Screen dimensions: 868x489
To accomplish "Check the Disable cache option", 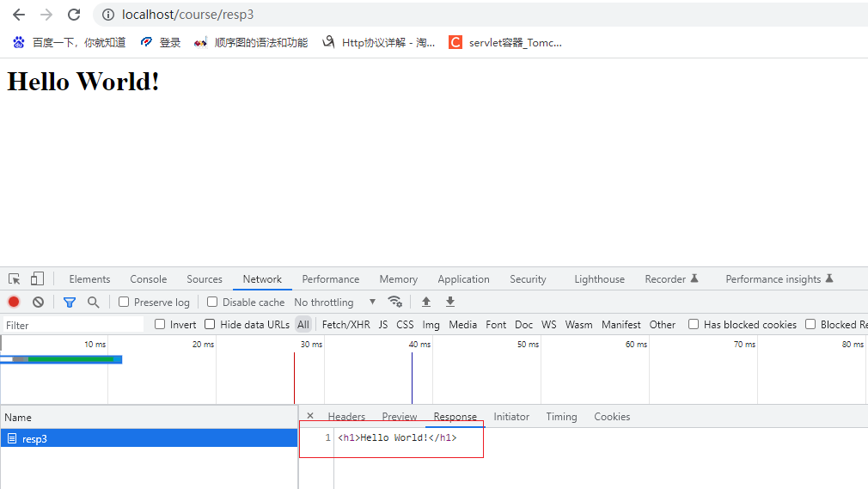I will click(212, 303).
